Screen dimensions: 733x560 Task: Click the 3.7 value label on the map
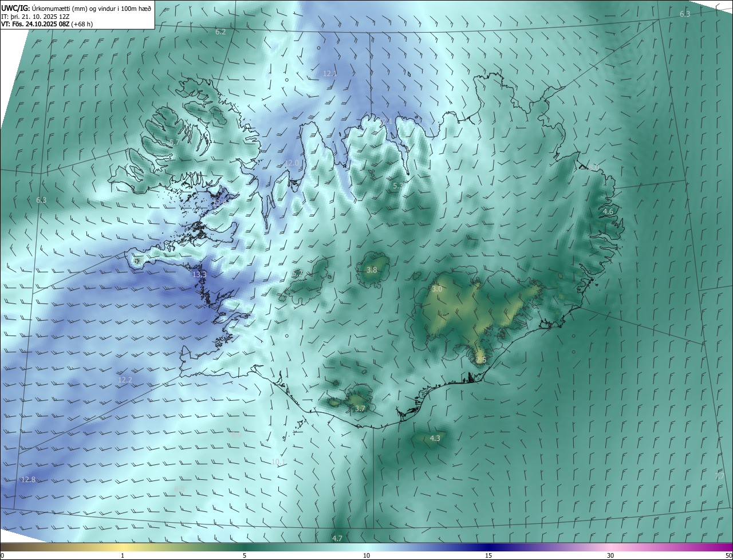(360, 408)
